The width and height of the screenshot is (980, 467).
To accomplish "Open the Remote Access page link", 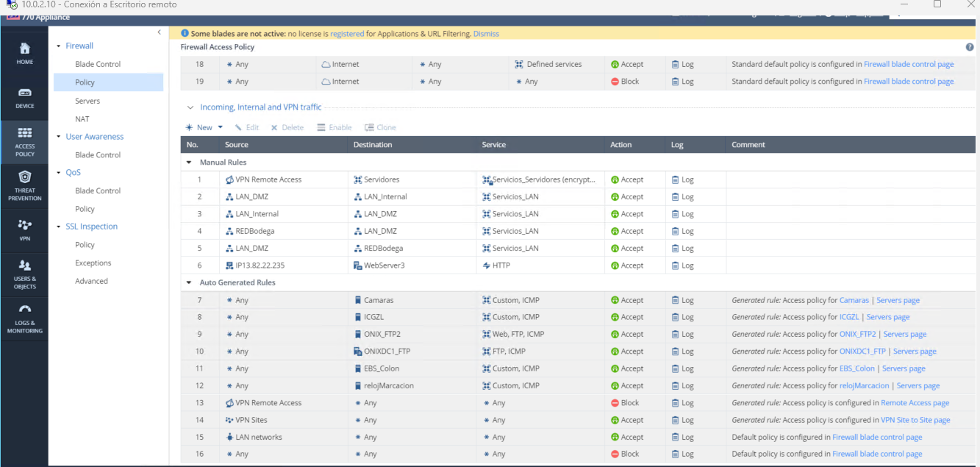I will click(915, 403).
